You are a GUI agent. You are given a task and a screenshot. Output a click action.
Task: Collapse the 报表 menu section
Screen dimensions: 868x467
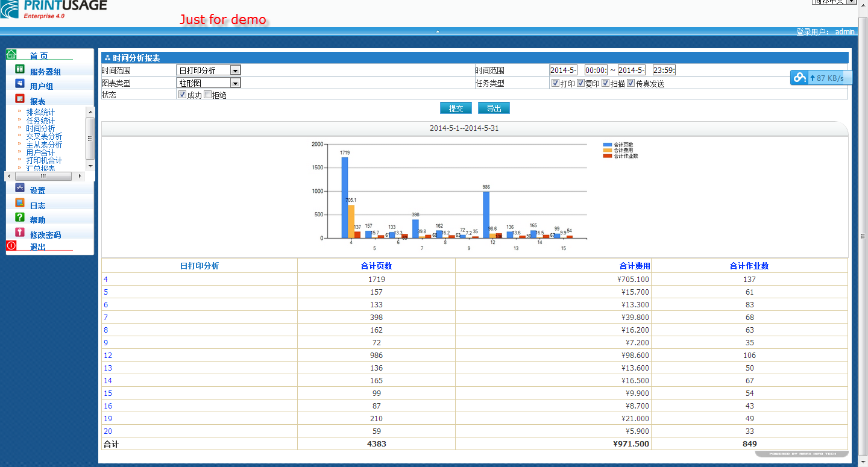[37, 101]
